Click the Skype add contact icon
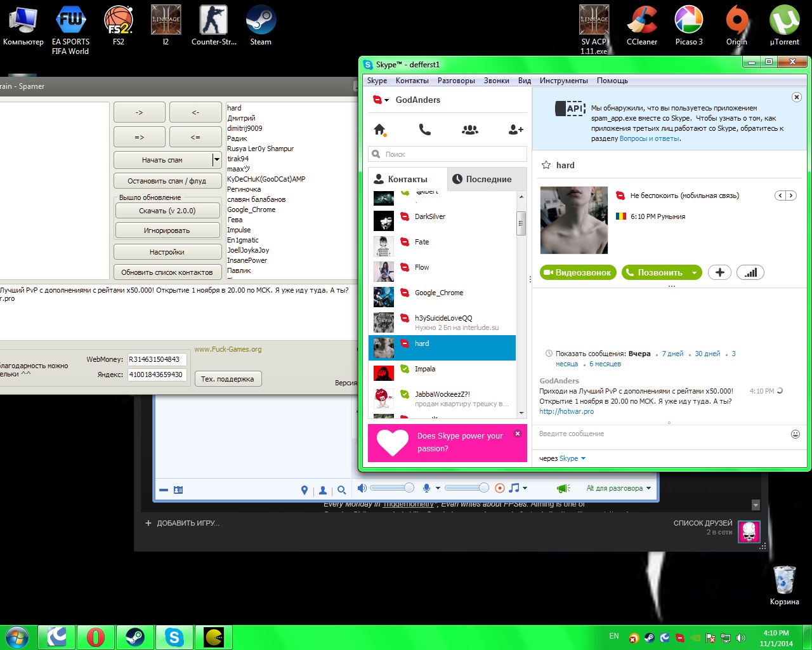Screen dimensions: 812x650 516,129
